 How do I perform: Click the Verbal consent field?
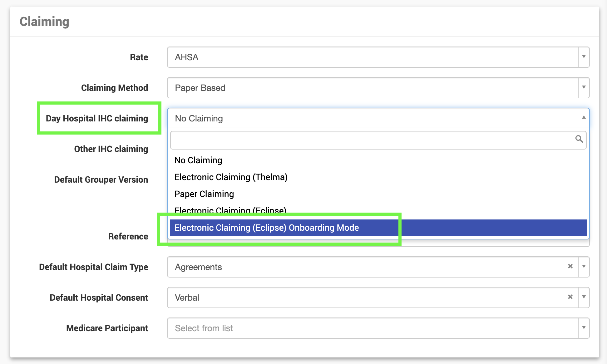[365, 298]
